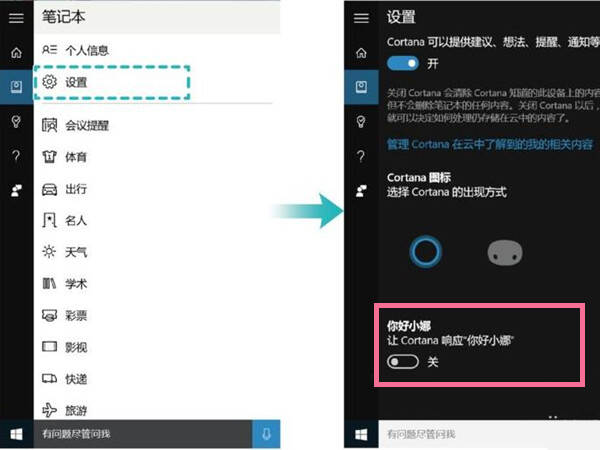This screenshot has width=600, height=450.
Task: Open the feedback person icon in the left sidebar
Action: tap(16, 190)
